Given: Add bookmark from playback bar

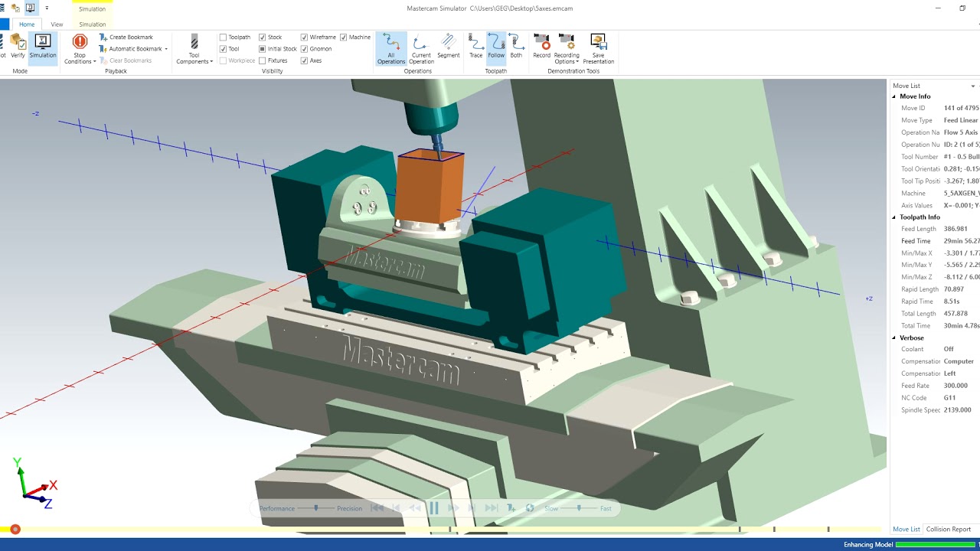Looking at the screenshot, I should (511, 508).
